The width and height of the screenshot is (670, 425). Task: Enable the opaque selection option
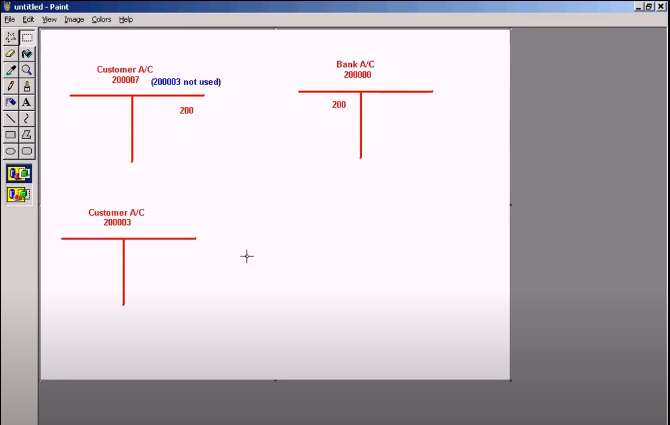(x=19, y=174)
